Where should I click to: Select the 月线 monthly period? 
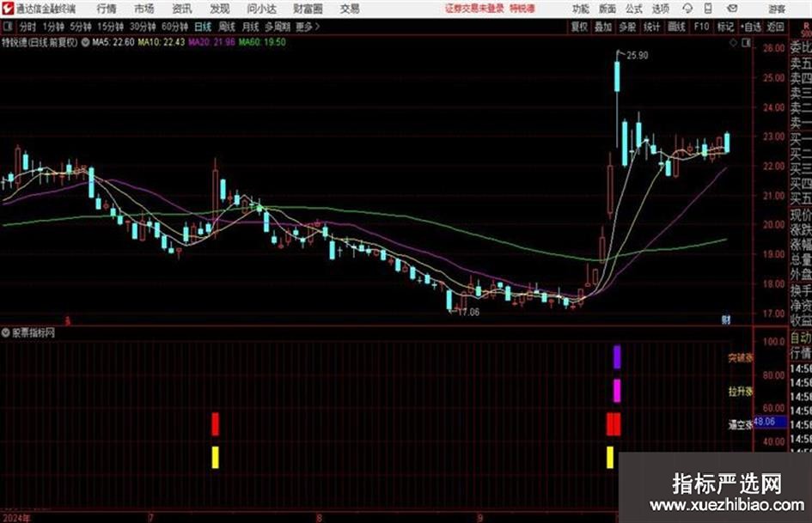click(251, 27)
